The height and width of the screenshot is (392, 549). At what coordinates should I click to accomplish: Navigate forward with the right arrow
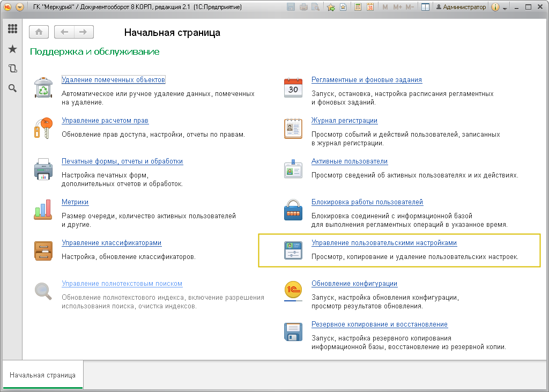pos(83,32)
